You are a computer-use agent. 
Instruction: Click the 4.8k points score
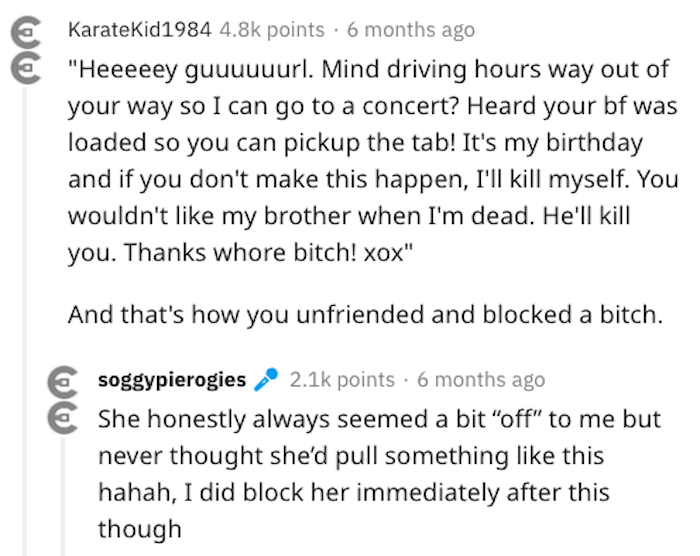point(272,30)
